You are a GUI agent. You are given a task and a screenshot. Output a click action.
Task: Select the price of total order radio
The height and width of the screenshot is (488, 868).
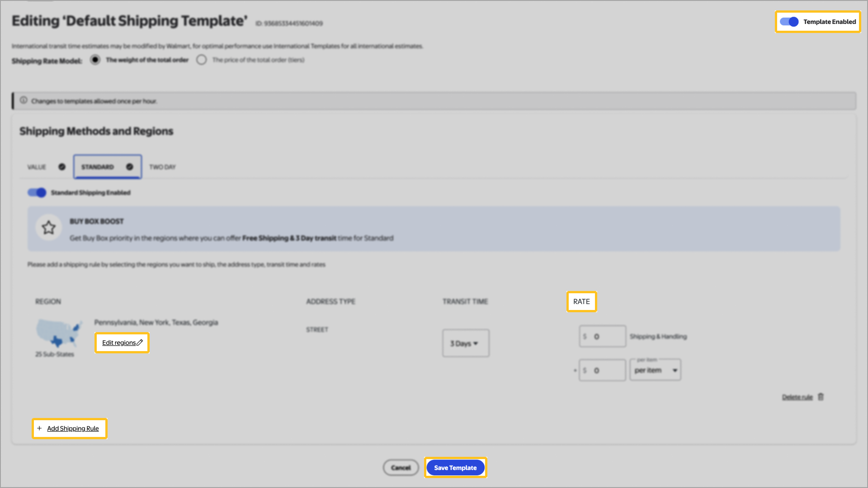click(202, 60)
